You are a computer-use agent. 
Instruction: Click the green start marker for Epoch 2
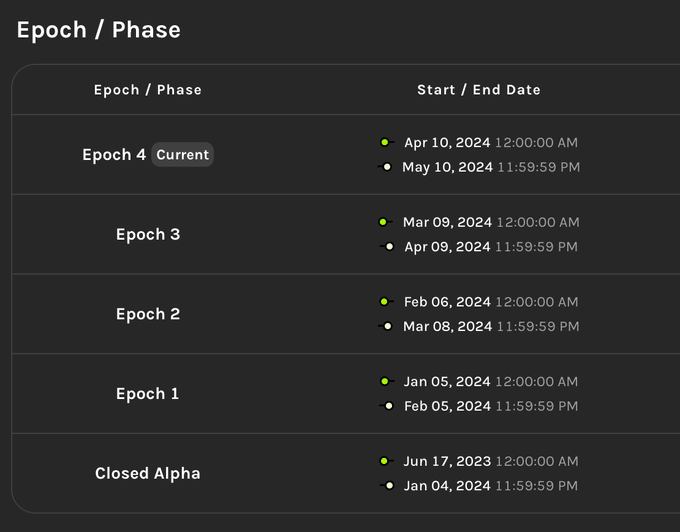pos(384,302)
